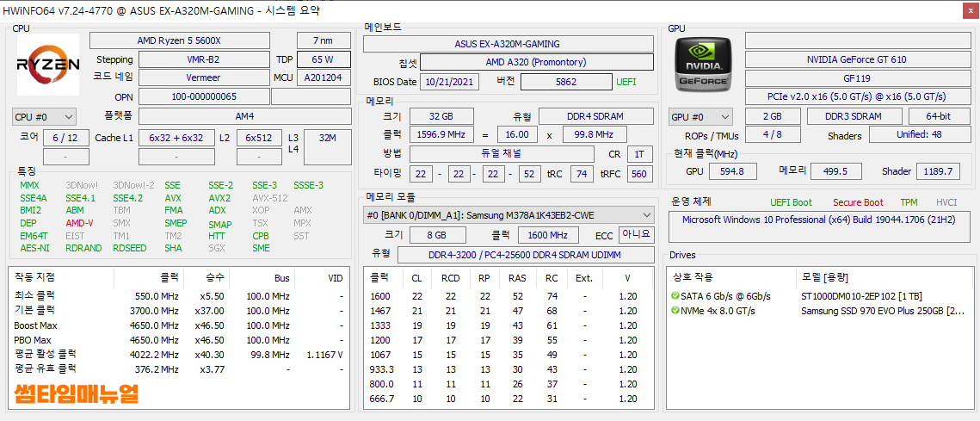Screen dimensions: 980x421
Task: Select the TDP 65 W field
Action: point(324,60)
